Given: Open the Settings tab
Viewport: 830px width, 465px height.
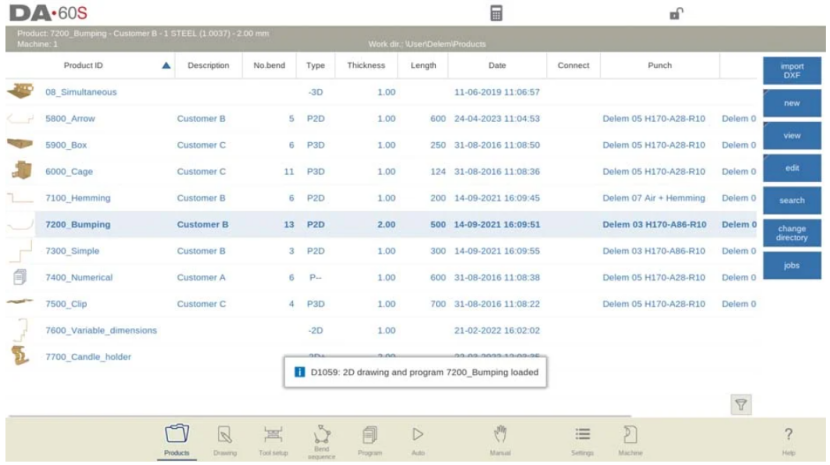Looking at the screenshot, I should 582,439.
